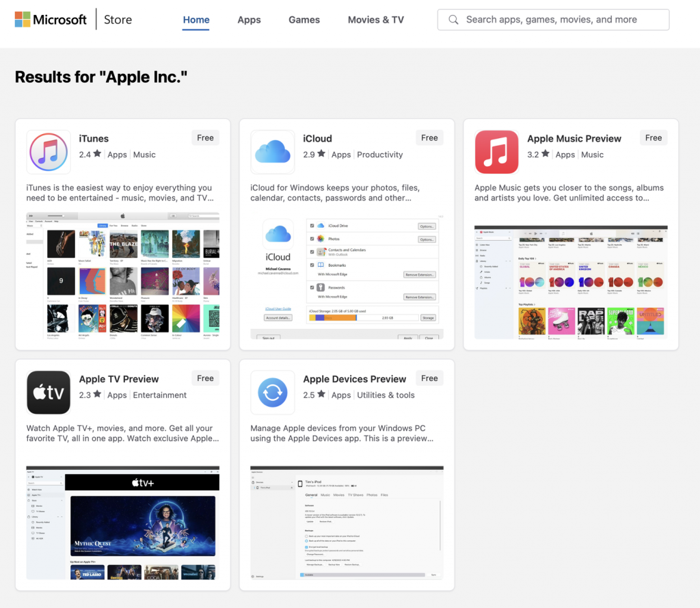This screenshot has height=608, width=700.
Task: Click the search magnifier icon
Action: (x=453, y=20)
